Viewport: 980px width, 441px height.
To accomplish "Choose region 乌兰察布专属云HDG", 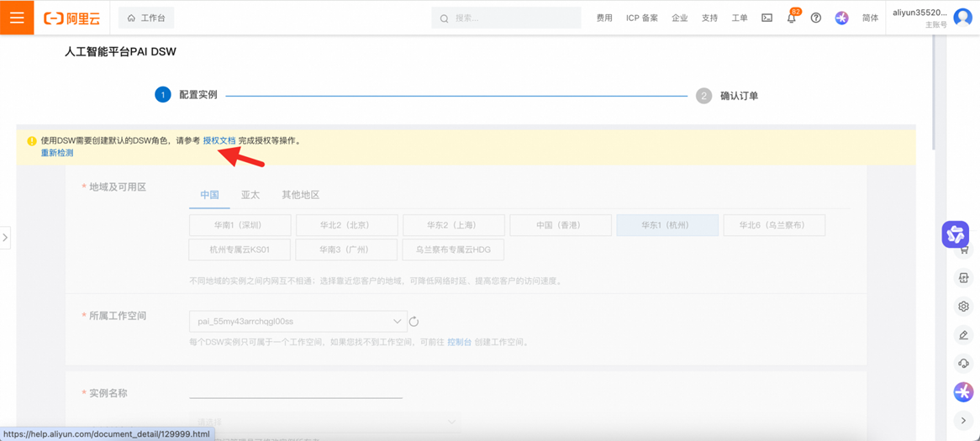I will point(454,249).
